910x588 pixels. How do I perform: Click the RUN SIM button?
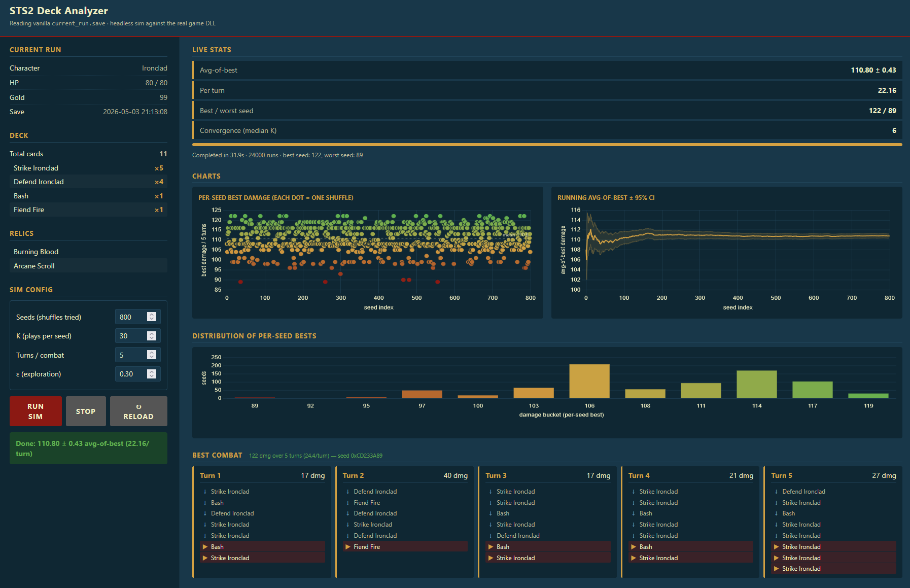(x=36, y=411)
